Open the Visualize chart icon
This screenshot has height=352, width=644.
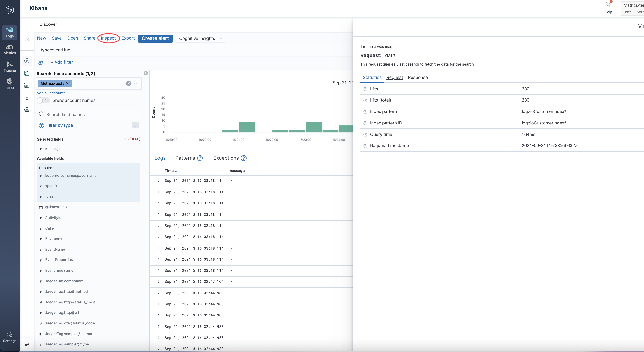point(27,73)
